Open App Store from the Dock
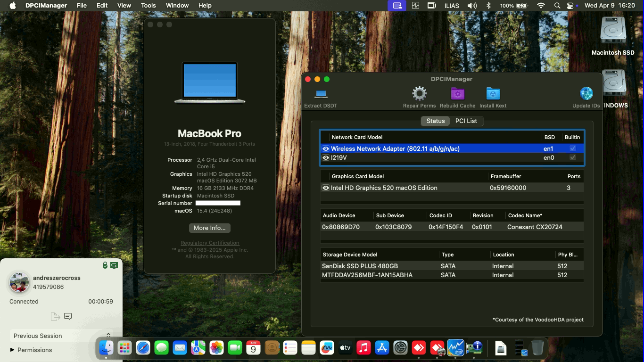Image resolution: width=644 pixels, height=362 pixels. click(382, 348)
